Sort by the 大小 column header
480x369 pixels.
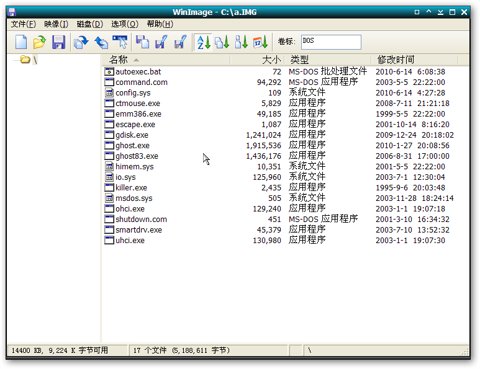[x=257, y=60]
